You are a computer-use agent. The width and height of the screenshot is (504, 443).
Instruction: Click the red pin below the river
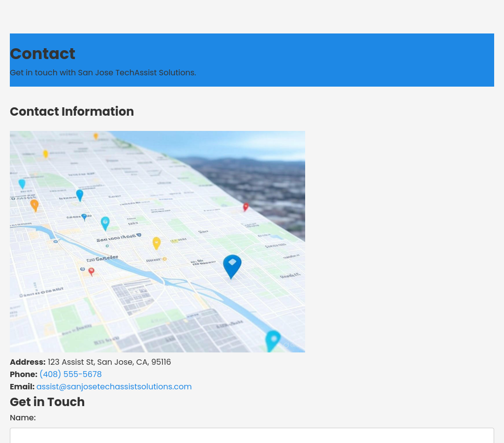point(91,271)
